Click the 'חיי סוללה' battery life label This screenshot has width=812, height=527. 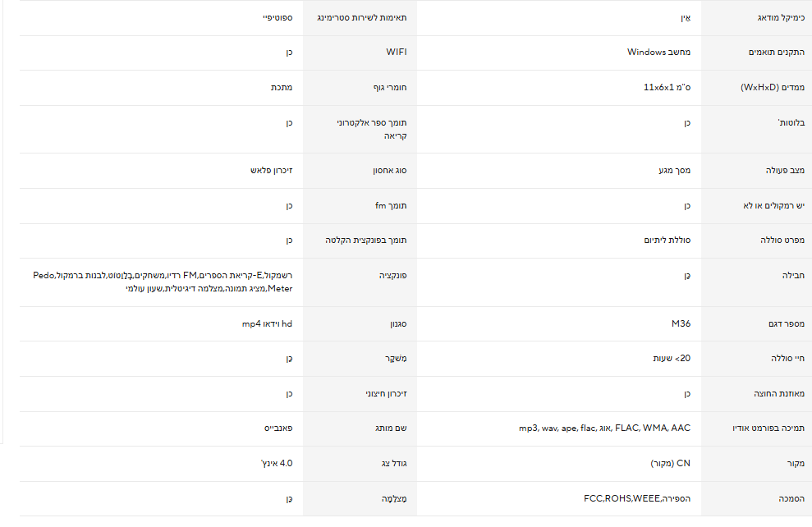(x=787, y=359)
